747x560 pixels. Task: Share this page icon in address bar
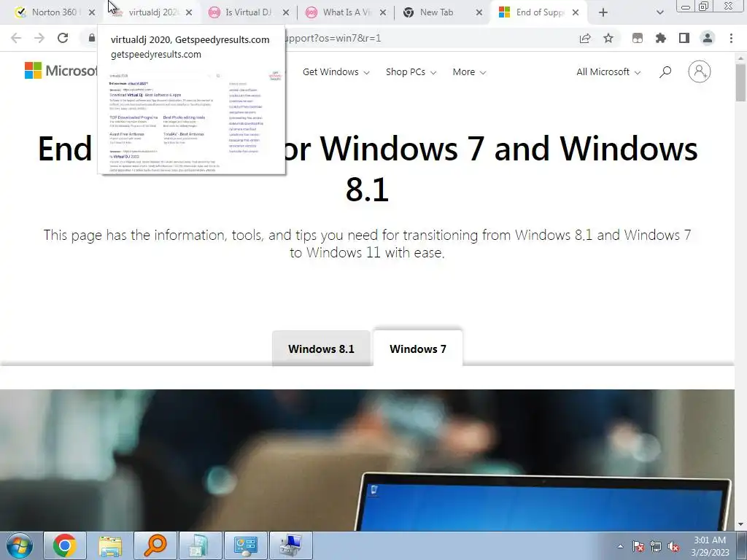pos(585,38)
